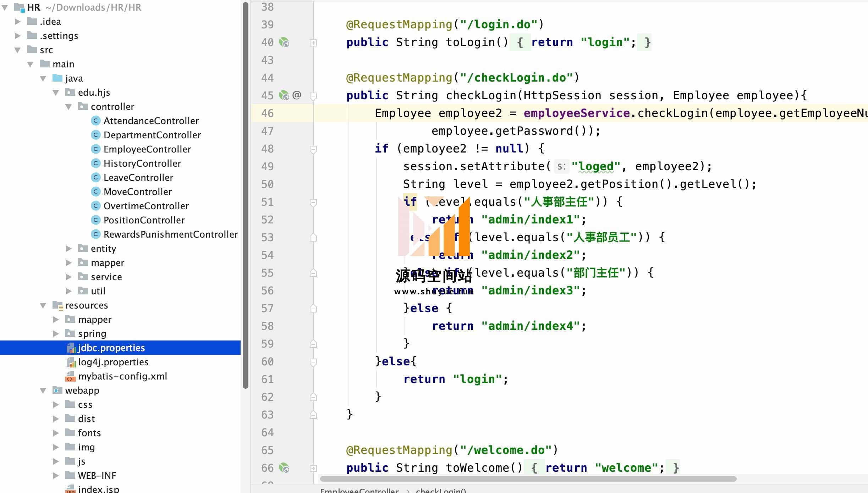This screenshot has height=493, width=868.
Task: Click the HR project module icon
Action: tap(19, 7)
